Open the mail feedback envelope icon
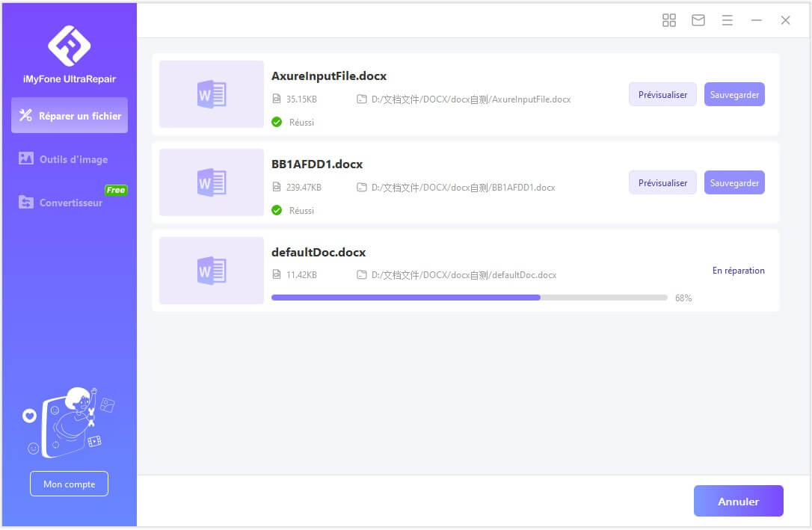812x530 pixels. (x=698, y=20)
